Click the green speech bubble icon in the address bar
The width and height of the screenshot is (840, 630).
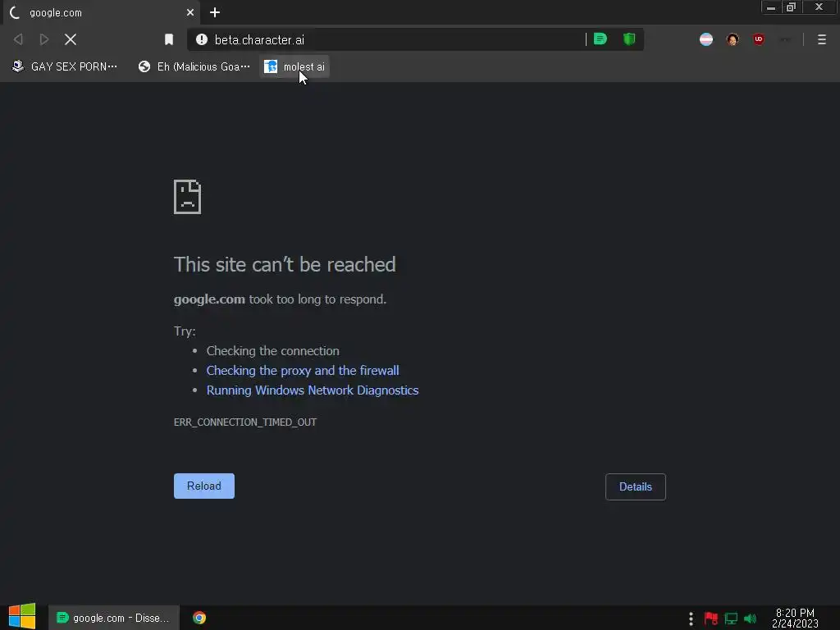coord(600,39)
